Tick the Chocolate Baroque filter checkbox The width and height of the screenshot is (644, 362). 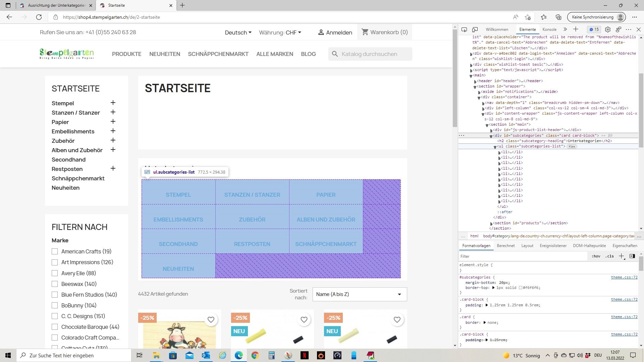(x=55, y=327)
